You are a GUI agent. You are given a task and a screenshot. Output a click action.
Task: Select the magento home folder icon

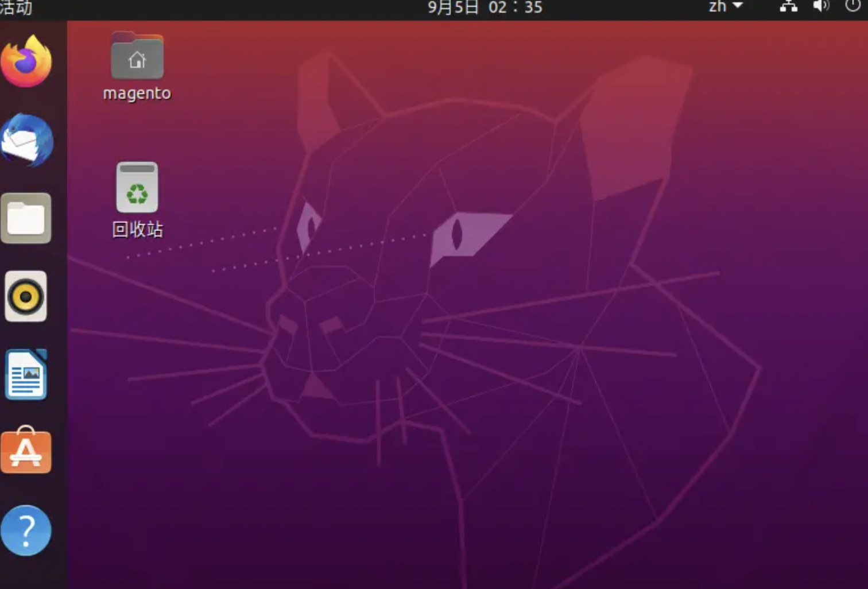point(137,56)
